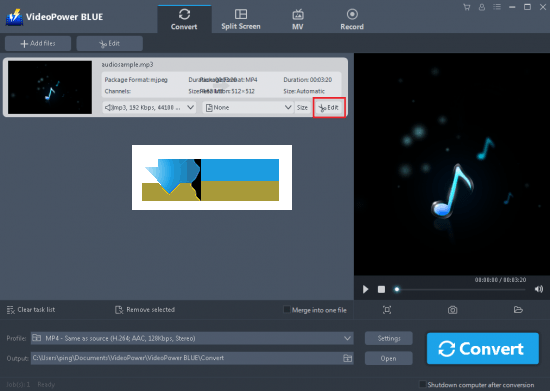Image resolution: width=550 pixels, height=391 pixels.
Task: Open the Profile MP4 format dropdown
Action: [x=192, y=338]
